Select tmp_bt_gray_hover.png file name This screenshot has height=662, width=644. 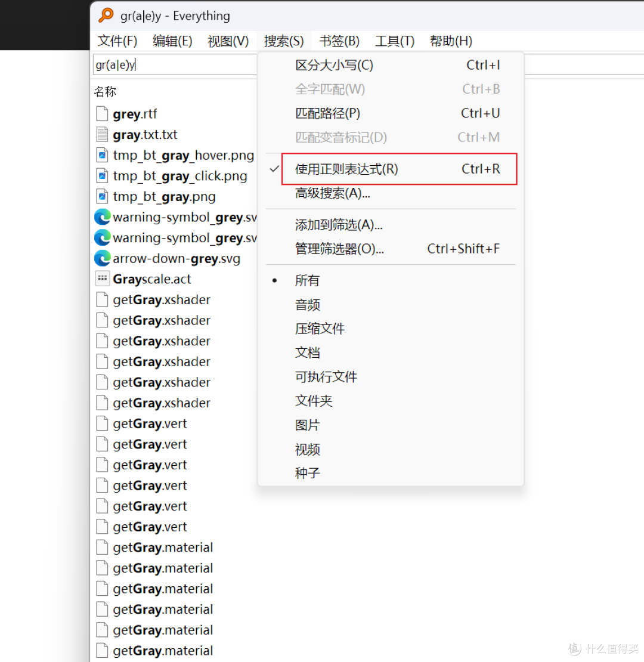point(184,156)
